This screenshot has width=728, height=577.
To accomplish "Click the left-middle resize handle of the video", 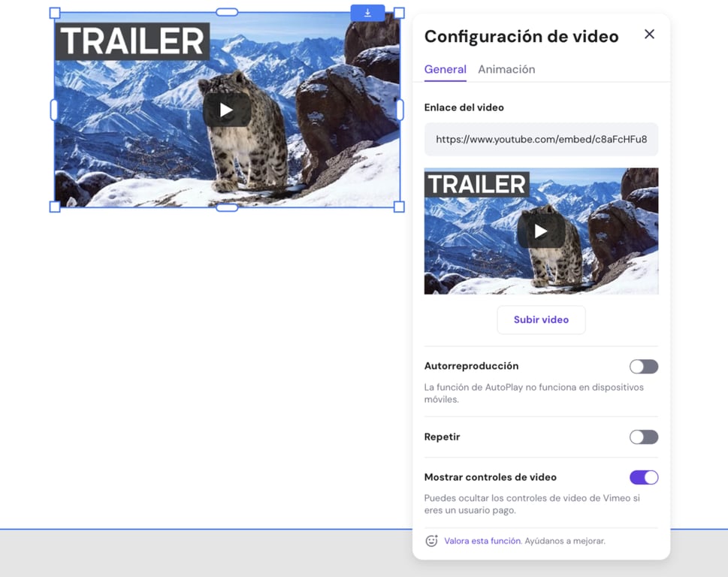I will [53, 108].
